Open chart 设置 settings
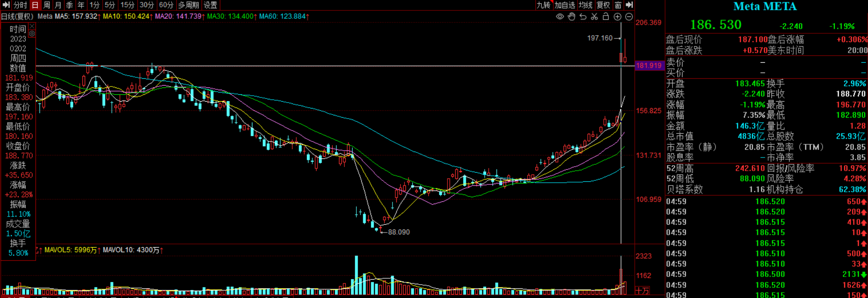 click(210, 5)
